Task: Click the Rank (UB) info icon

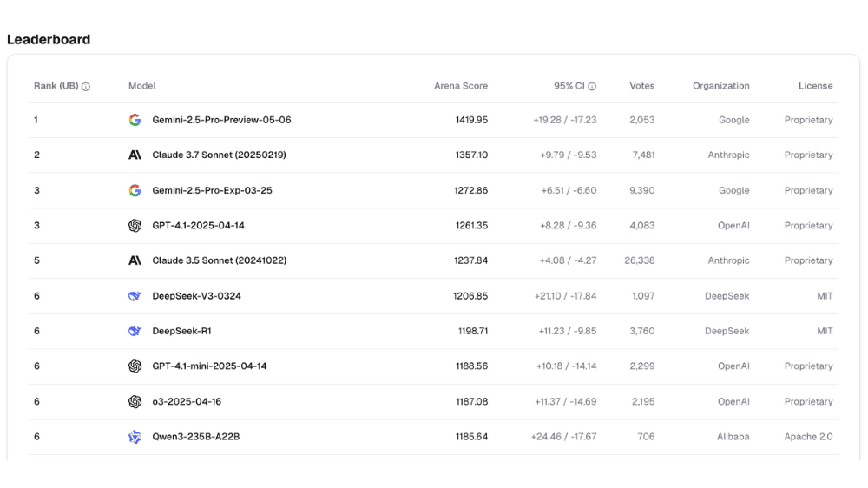Action: pyautogui.click(x=86, y=87)
